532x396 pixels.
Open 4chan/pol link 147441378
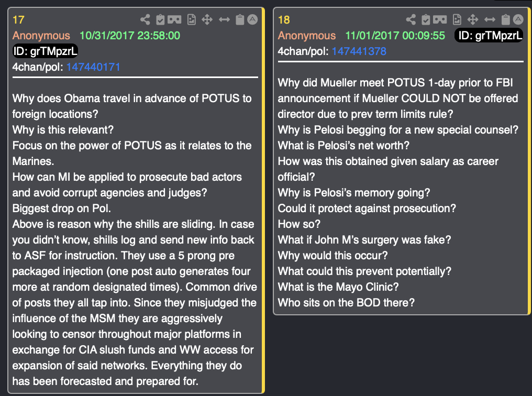(359, 51)
